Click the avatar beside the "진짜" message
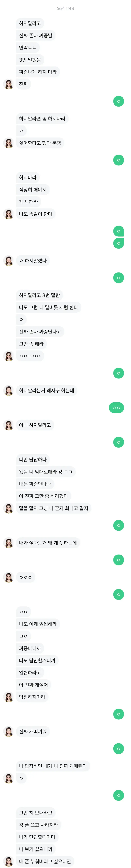Image resolution: width=131 pixels, height=868 pixels. point(8,84)
